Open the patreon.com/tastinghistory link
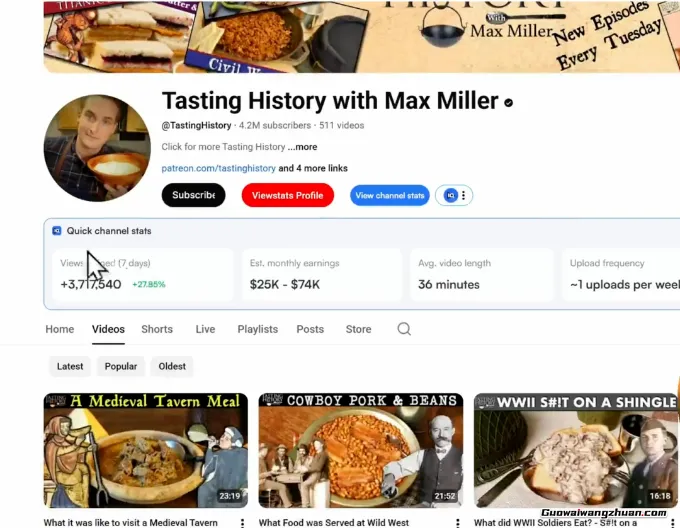This screenshot has height=528, width=680. coord(218,168)
